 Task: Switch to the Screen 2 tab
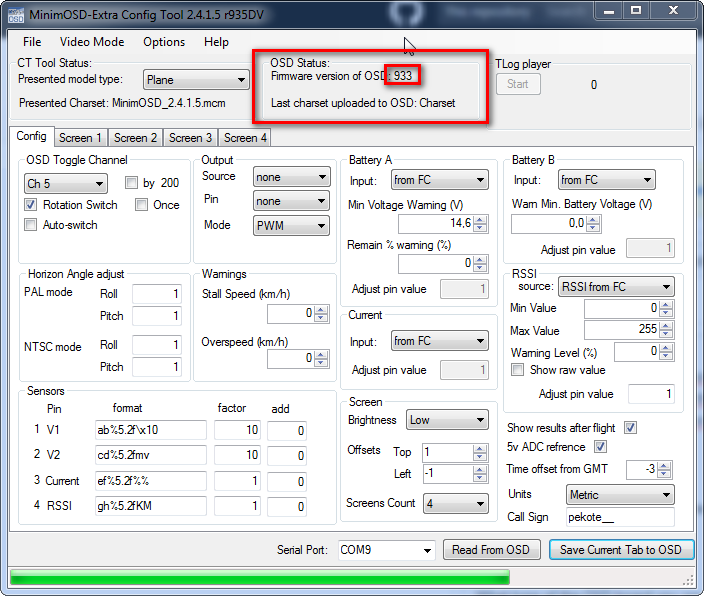135,138
